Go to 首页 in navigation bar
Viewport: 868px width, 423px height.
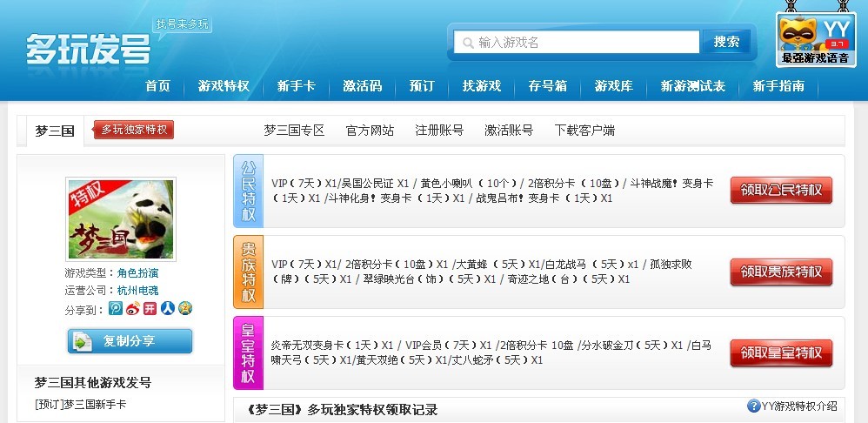157,86
